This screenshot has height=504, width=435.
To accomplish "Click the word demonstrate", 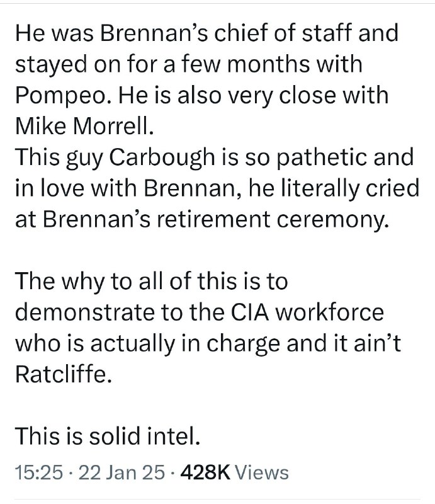I will coord(85,312).
